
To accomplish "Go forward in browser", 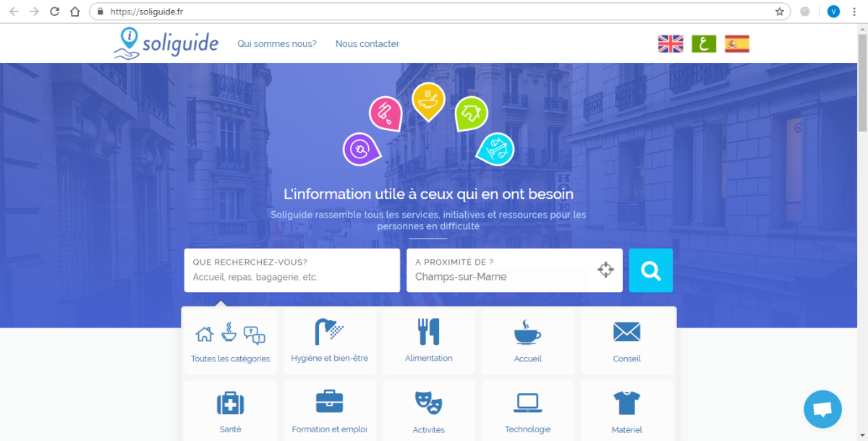I will click(x=34, y=12).
